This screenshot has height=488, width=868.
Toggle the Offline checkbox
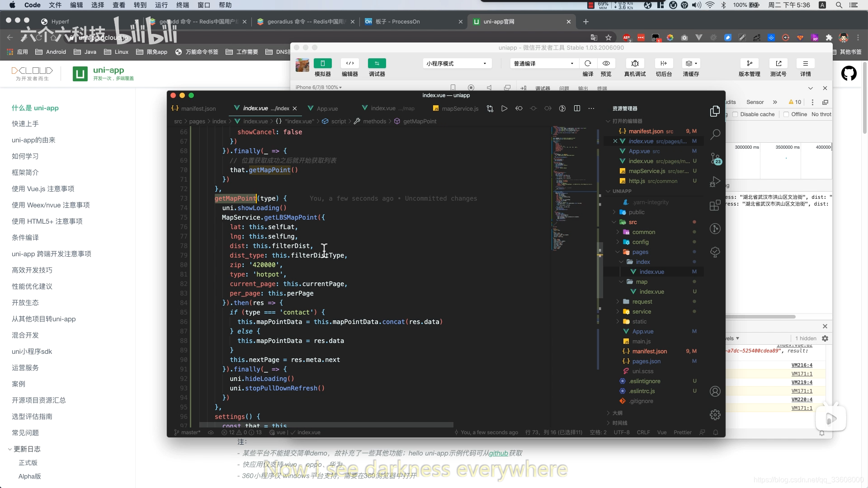coord(786,114)
